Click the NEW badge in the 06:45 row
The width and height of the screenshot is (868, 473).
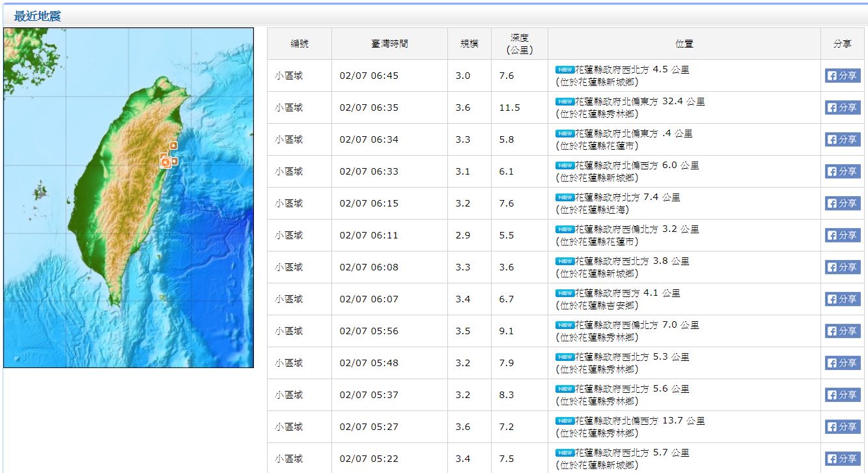click(x=565, y=70)
